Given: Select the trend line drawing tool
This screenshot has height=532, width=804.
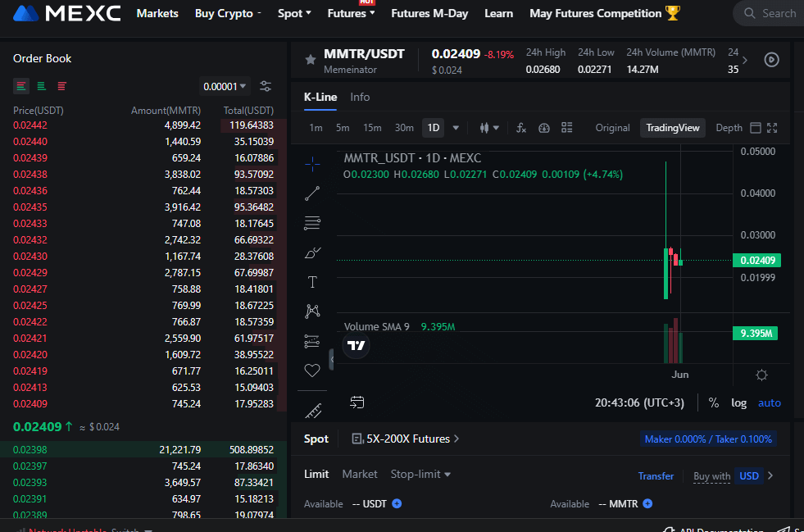Looking at the screenshot, I should click(312, 193).
